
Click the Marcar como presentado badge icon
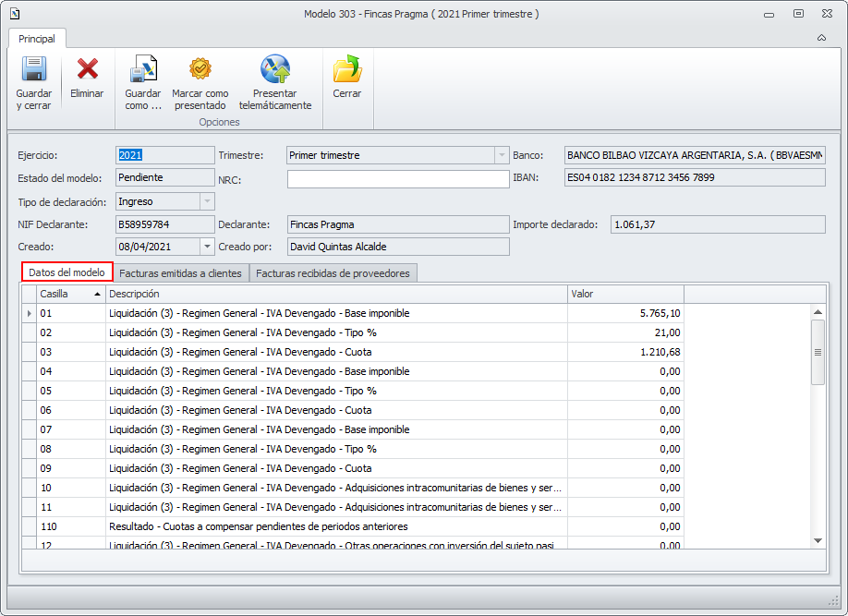coord(200,70)
